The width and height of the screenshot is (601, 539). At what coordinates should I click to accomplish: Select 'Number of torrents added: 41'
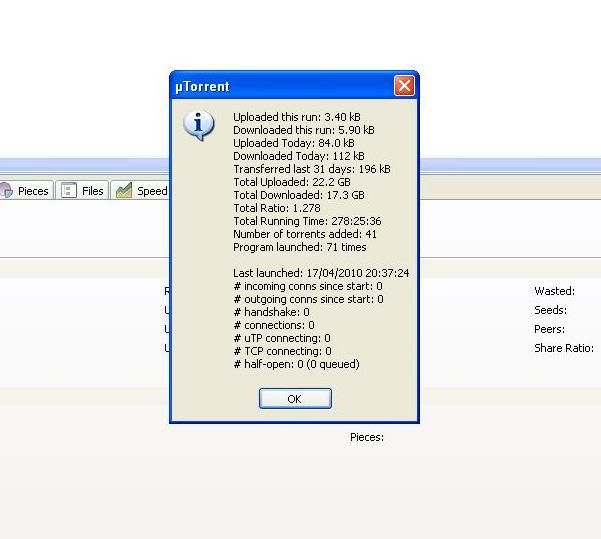(305, 234)
